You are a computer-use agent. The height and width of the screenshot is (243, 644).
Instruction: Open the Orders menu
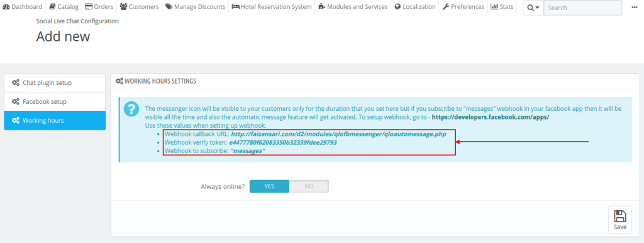click(x=99, y=6)
